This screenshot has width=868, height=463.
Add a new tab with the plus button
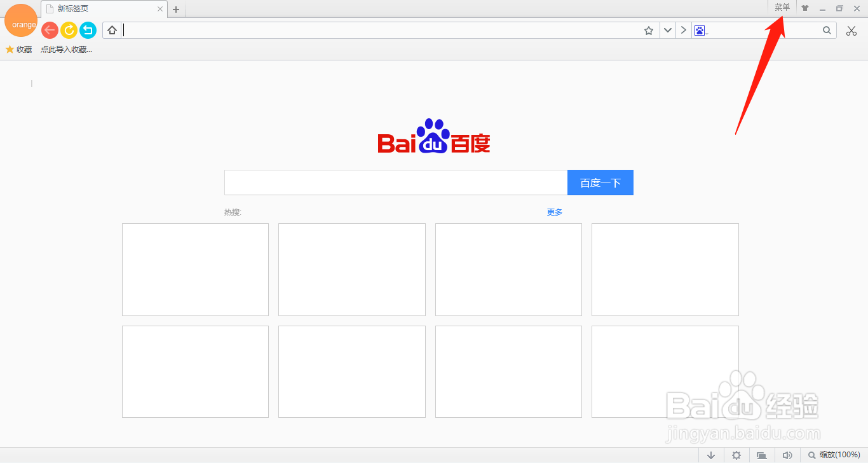click(x=176, y=10)
